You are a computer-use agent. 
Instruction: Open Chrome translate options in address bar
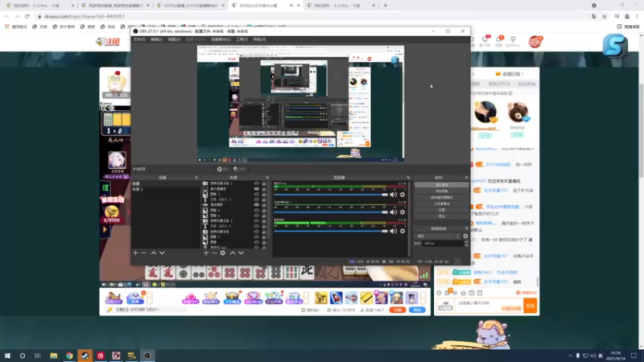pyautogui.click(x=594, y=16)
